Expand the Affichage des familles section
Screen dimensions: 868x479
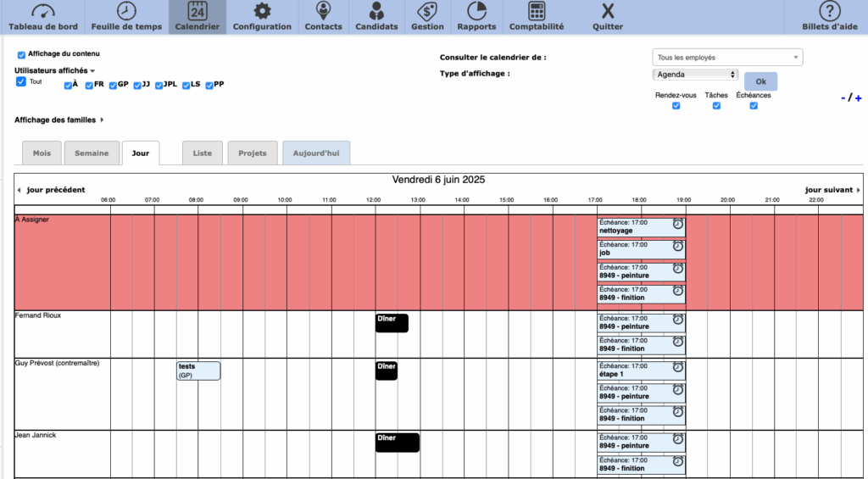[58, 120]
